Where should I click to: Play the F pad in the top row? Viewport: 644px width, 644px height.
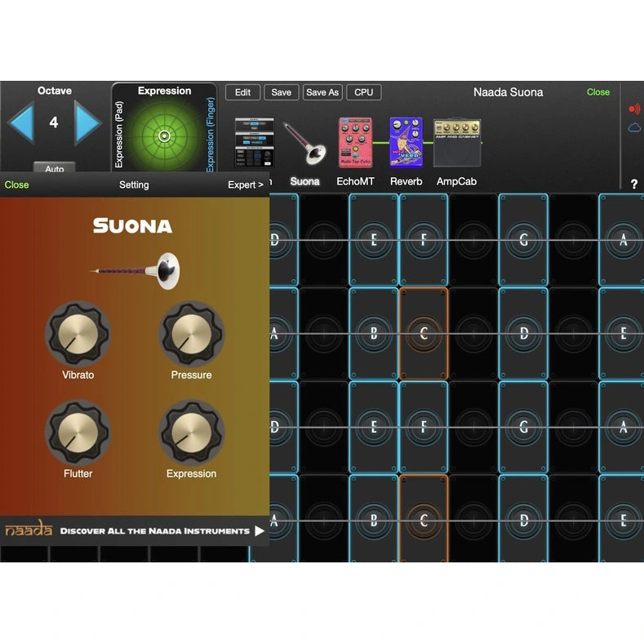(x=424, y=240)
